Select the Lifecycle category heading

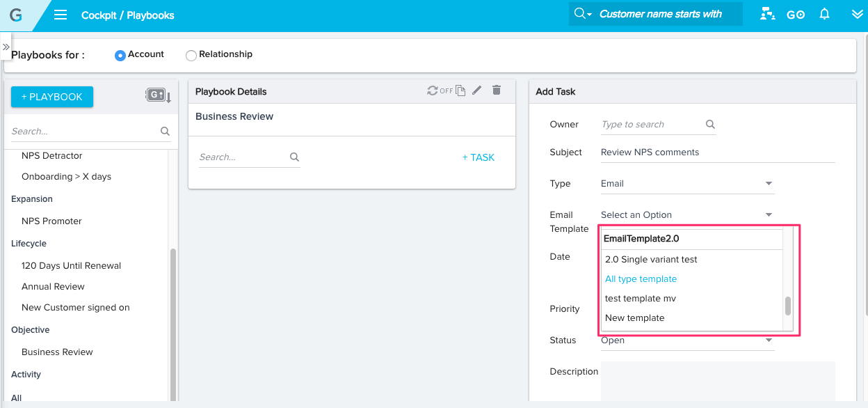coord(29,243)
